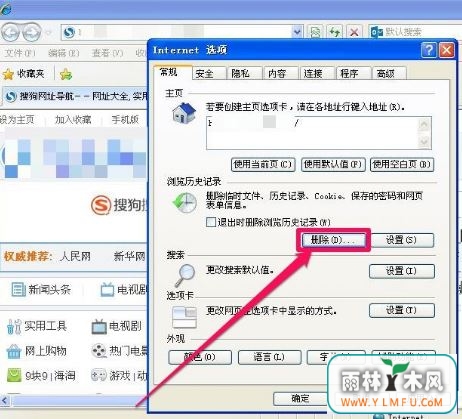Click the refresh page icon in toolbar
This screenshot has height=419, width=462.
(334, 32)
